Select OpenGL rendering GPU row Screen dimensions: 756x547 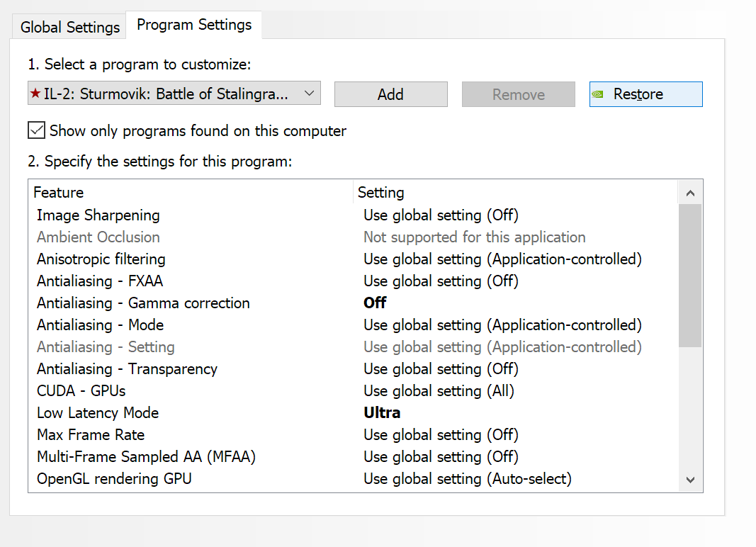(x=114, y=479)
